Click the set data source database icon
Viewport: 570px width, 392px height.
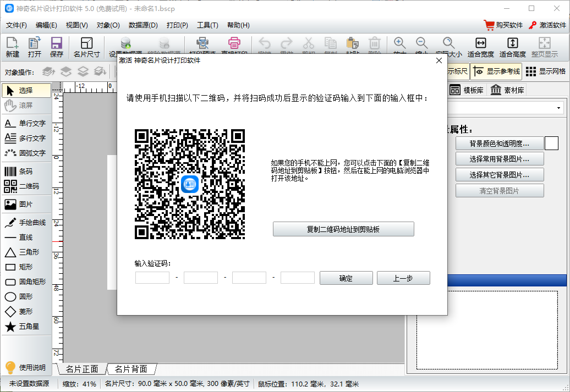point(125,43)
